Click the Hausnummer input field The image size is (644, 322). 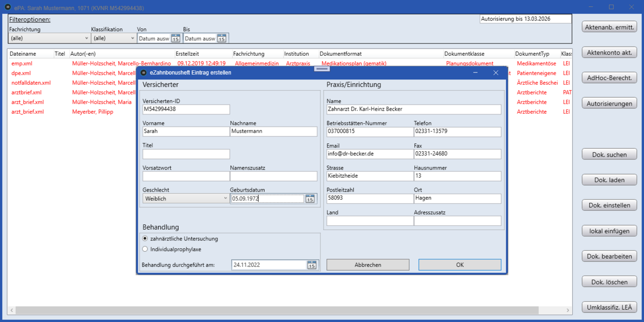458,176
